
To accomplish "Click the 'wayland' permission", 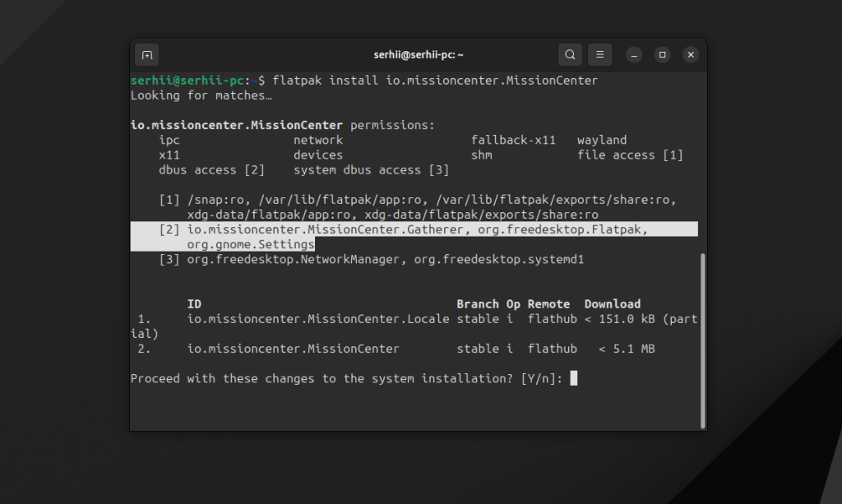I will pyautogui.click(x=602, y=140).
